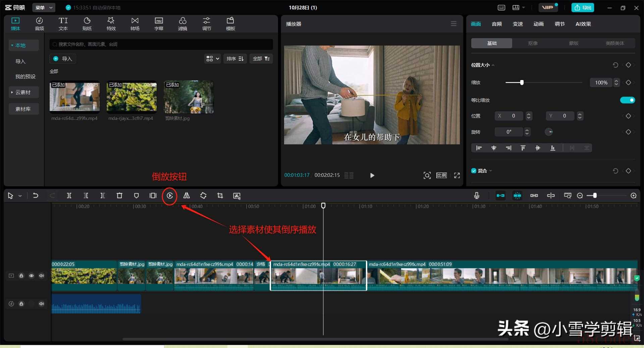Uncheck the 混合 blend checkbox
644x348 pixels.
(x=474, y=171)
